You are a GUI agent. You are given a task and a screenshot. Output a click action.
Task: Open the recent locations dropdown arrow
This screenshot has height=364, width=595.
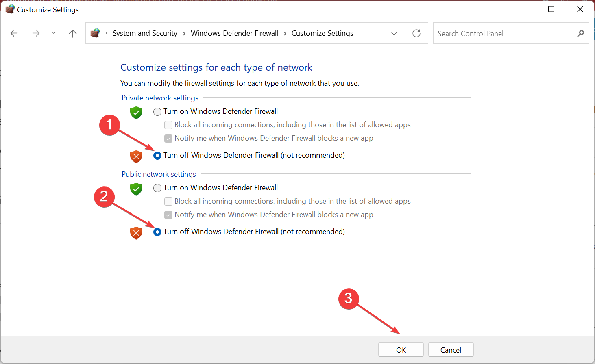[54, 33]
